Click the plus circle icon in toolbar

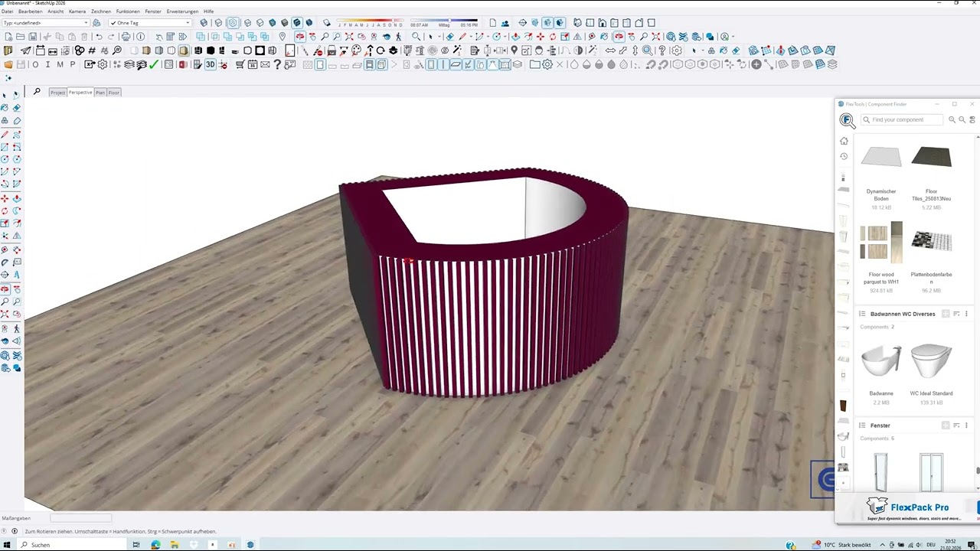click(x=756, y=65)
